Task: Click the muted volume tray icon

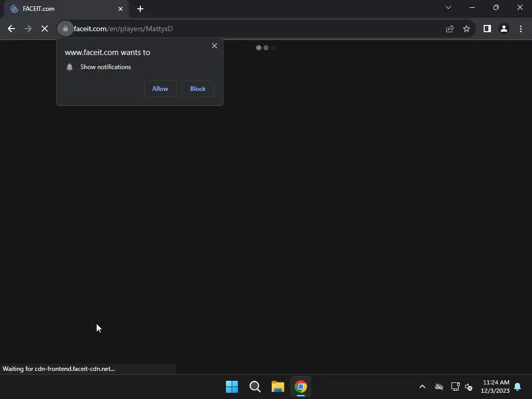Action: 469,387
